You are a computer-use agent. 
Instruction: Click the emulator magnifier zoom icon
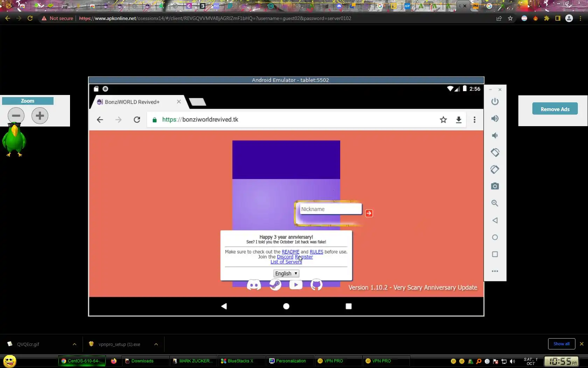click(495, 203)
